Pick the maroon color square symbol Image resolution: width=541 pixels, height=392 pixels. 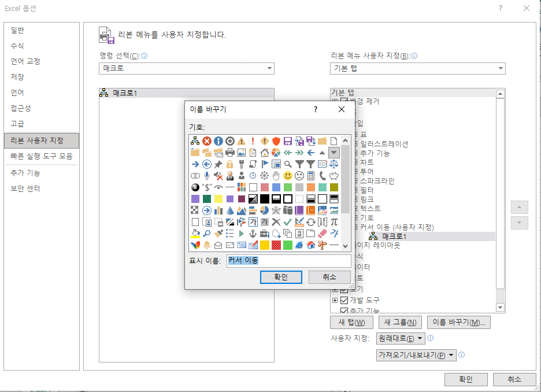click(x=242, y=199)
